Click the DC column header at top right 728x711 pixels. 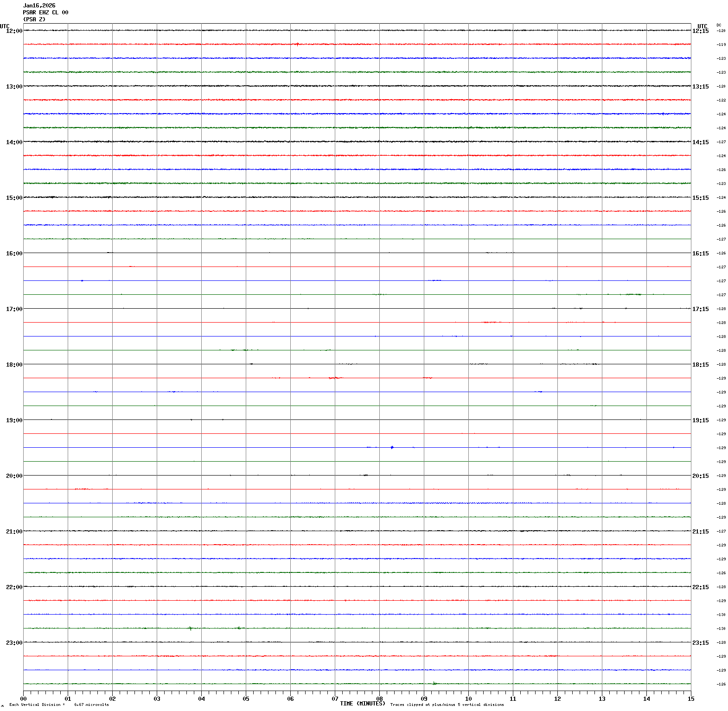719,25
